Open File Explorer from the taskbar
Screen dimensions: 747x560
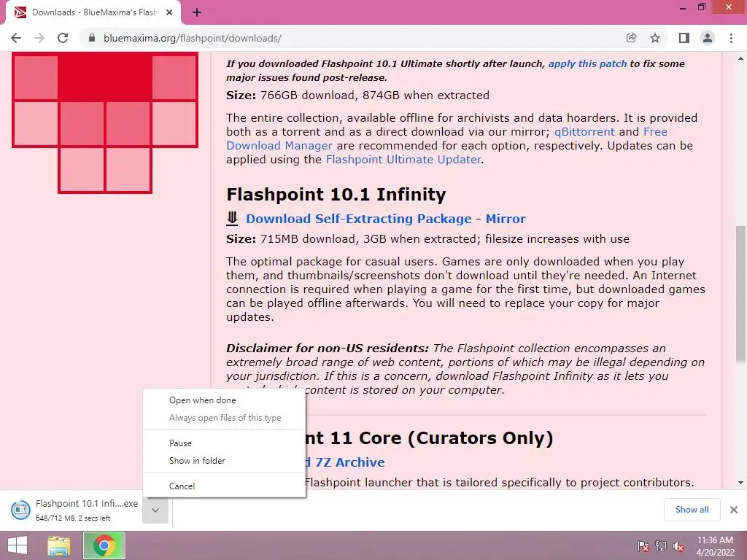59,545
